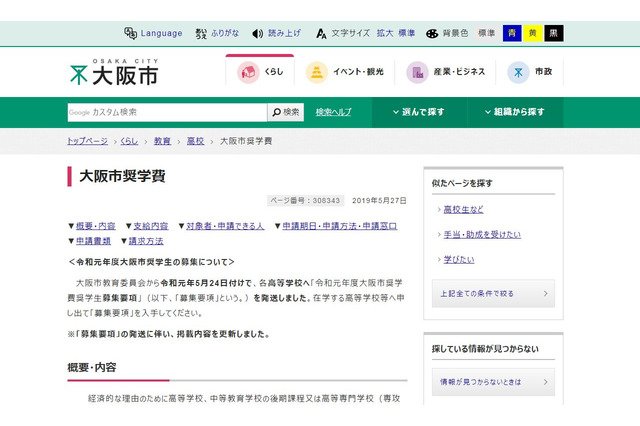Open the 市政 tab
Viewport: 640px width, 426px height.
pyautogui.click(x=530, y=72)
